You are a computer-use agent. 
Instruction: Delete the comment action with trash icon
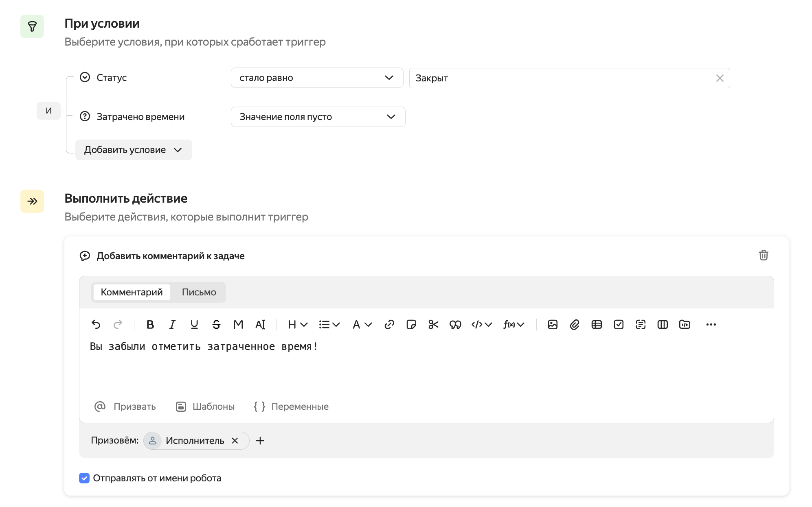coord(763,255)
